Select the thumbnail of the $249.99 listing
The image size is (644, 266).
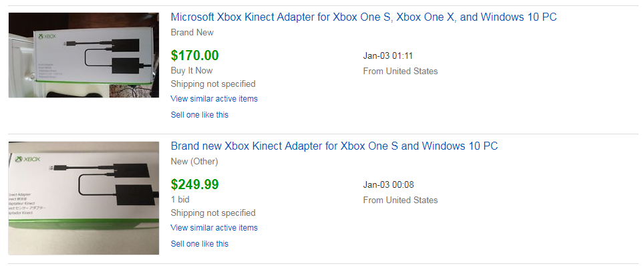tap(84, 198)
